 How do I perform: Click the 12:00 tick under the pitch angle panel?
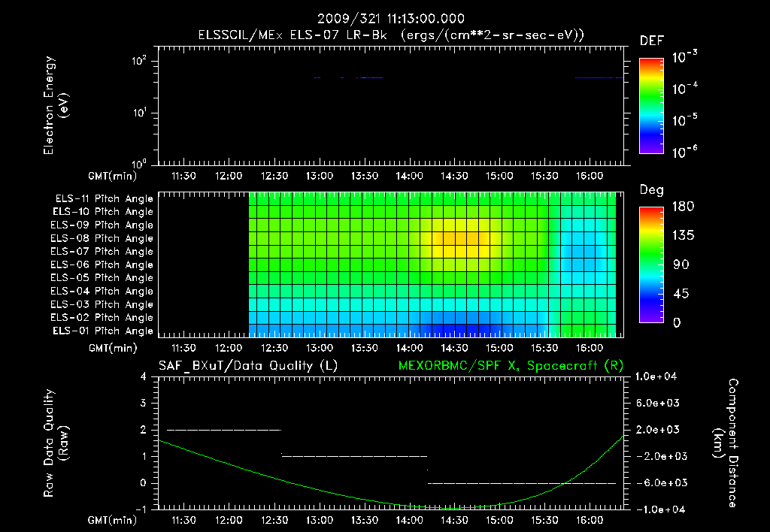(229, 348)
